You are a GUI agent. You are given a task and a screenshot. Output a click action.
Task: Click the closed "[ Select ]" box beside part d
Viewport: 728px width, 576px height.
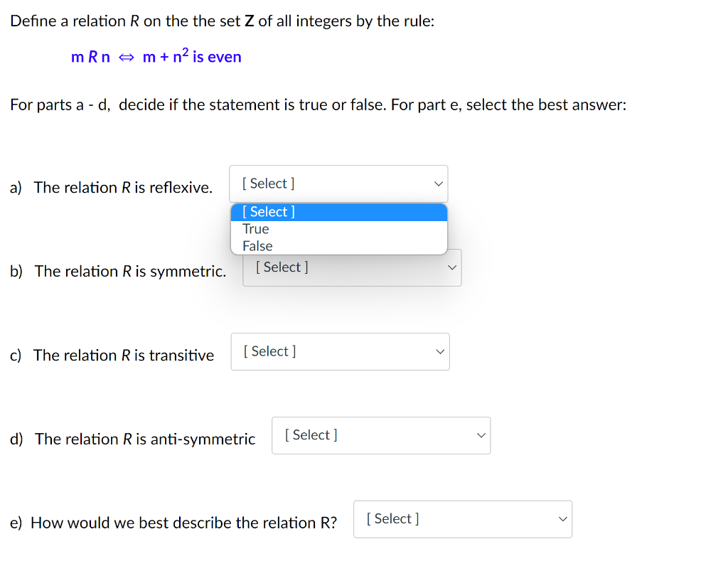[381, 435]
